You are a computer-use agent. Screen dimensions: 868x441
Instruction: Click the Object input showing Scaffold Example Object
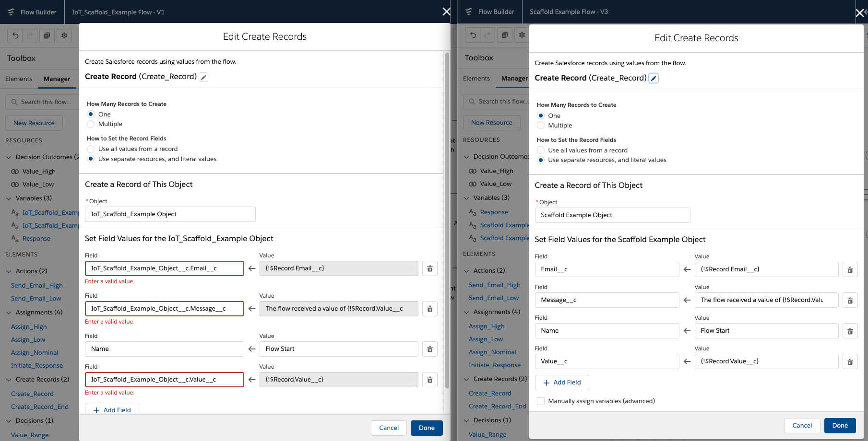point(612,215)
